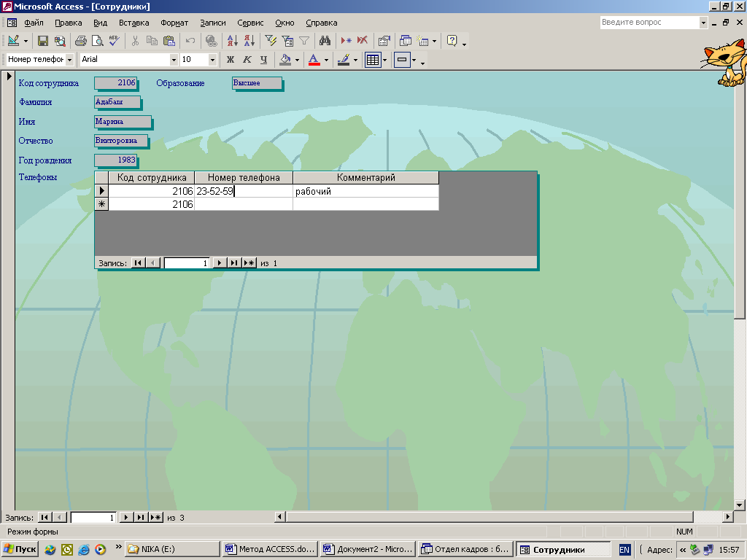Sort ascending А-Я icon

[x=233, y=41]
